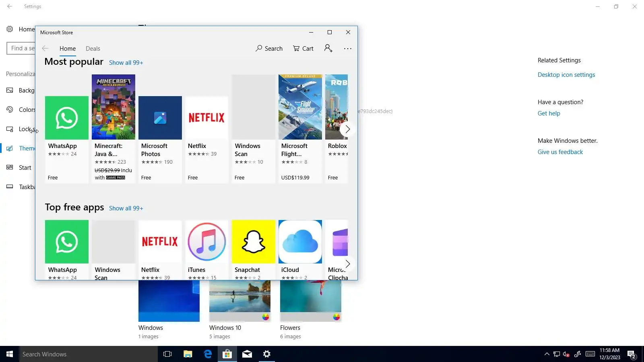
Task: Open the Microsoft Clipchamp app icon
Action: [336, 242]
